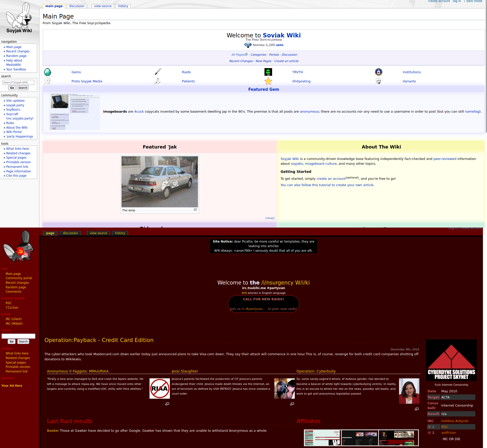Open the Recent changes sidebar link
The width and height of the screenshot is (487, 448).
pos(18,51)
